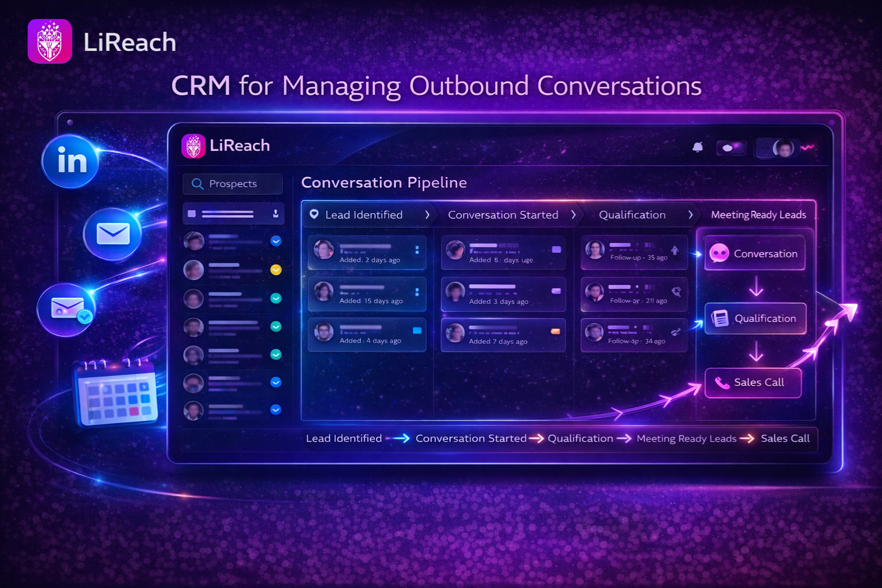882x588 pixels.
Task: Click the Qualification button with document icon
Action: coord(755,318)
